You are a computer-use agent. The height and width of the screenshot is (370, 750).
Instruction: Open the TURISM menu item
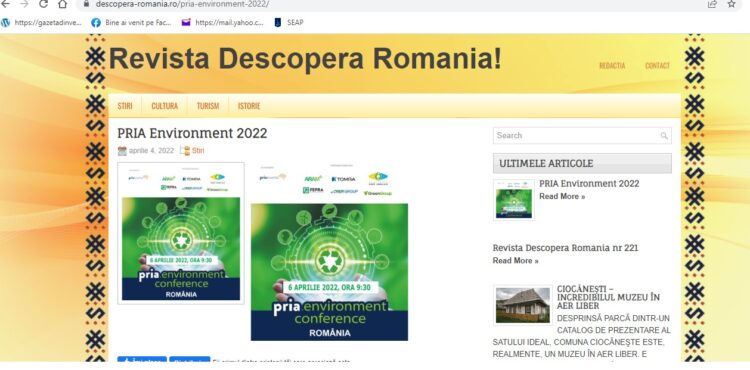208,106
